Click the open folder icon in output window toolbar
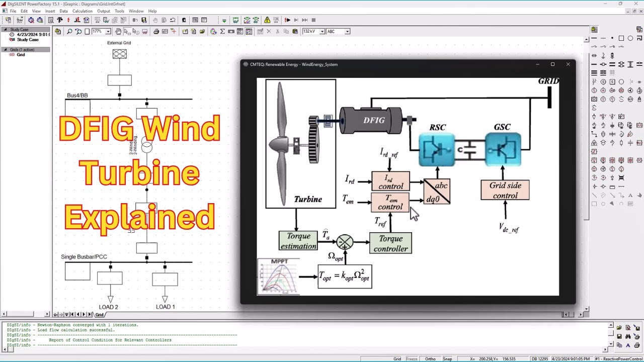Viewport: 644px width, 362px height. click(x=619, y=327)
